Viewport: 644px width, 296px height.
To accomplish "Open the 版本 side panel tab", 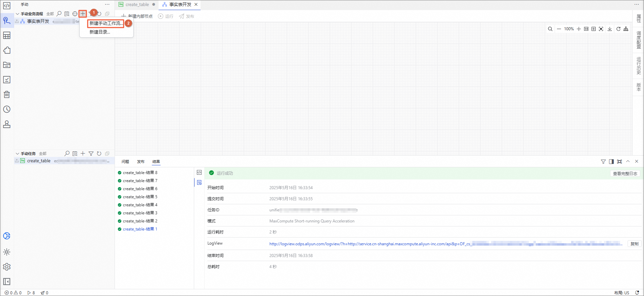I will pyautogui.click(x=639, y=87).
